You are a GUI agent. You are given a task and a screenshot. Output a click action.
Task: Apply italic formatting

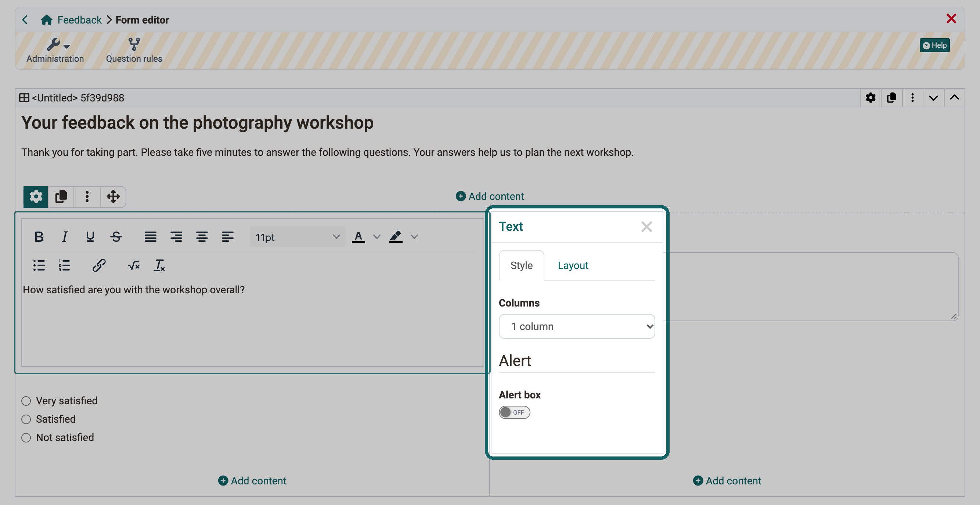(65, 237)
